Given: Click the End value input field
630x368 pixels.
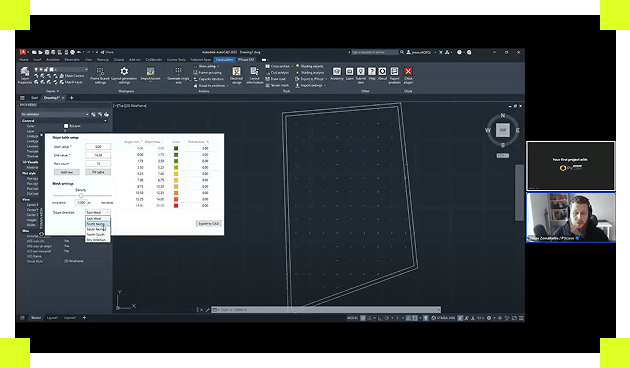Looking at the screenshot, I should click(x=98, y=155).
